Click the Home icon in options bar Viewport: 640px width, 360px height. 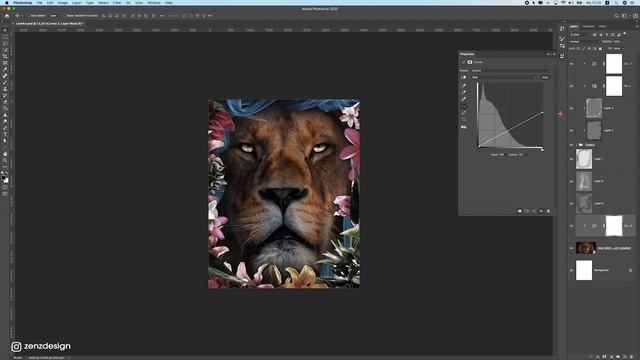(7, 16)
